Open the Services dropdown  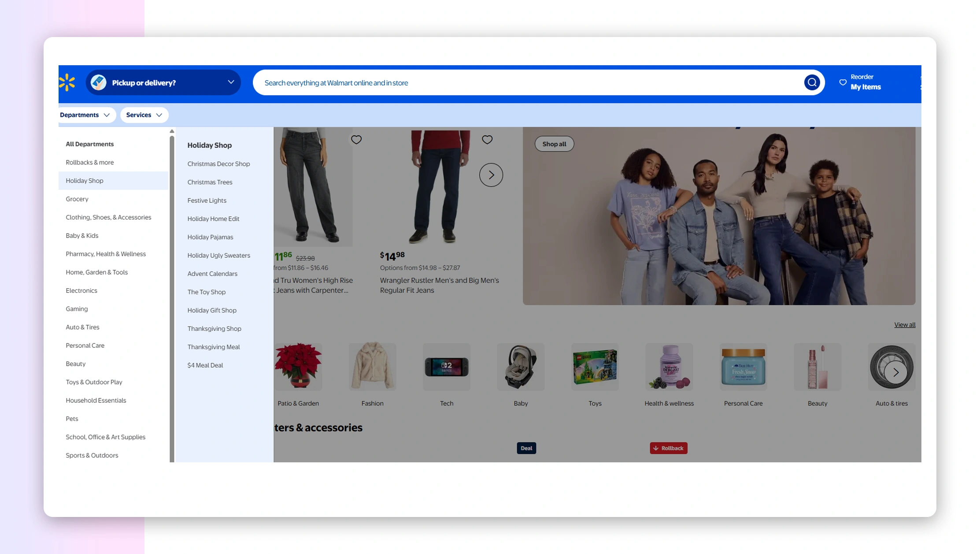[144, 115]
